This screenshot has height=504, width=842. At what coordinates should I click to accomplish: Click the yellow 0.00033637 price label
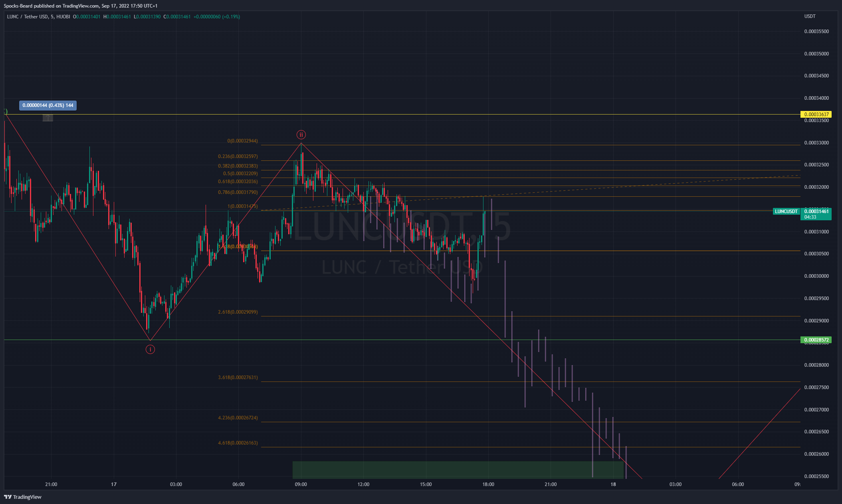tap(816, 115)
